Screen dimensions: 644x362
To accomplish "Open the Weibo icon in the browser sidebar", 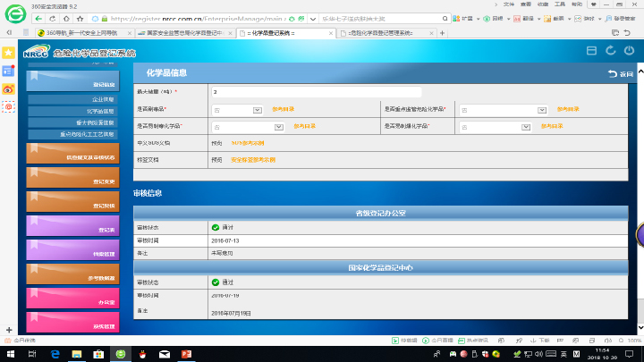I will pos(8,88).
